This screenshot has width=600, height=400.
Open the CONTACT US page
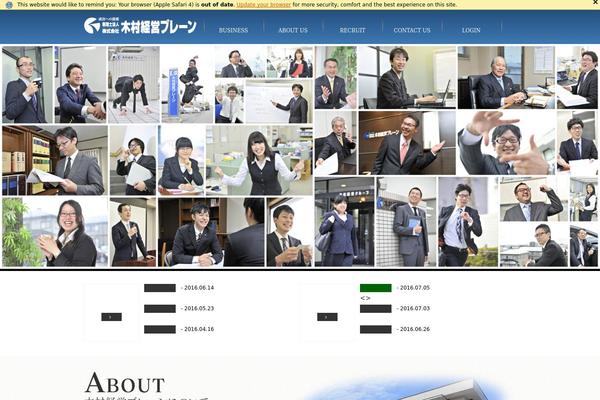tap(412, 30)
